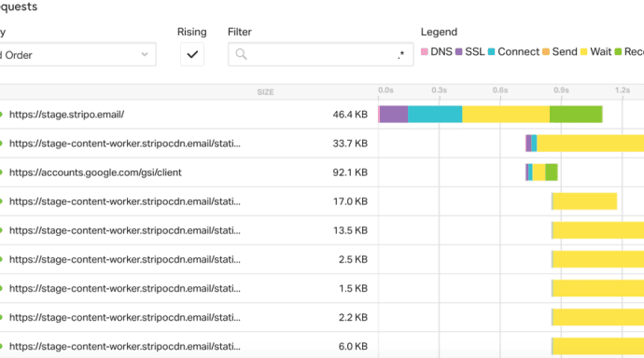Click the 0.0s timeline marker

(x=385, y=90)
